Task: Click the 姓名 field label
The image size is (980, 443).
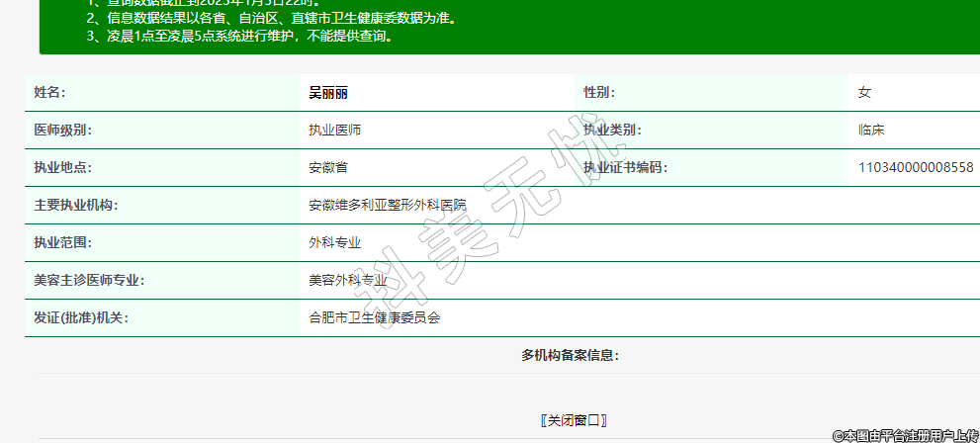Action: tap(49, 93)
